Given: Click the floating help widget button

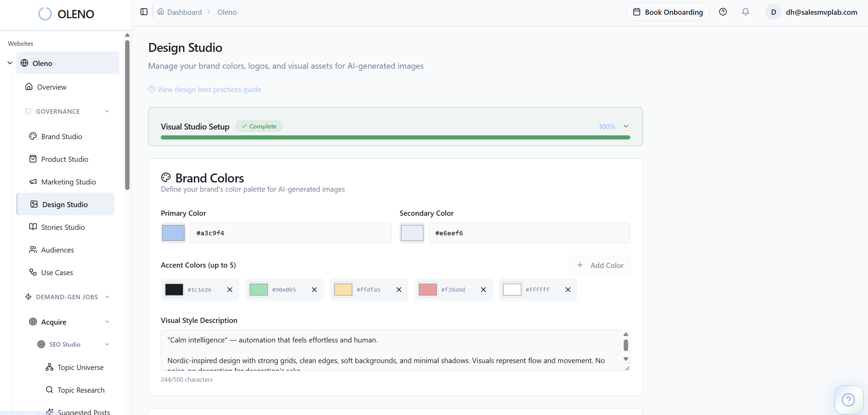Looking at the screenshot, I should coord(848,400).
